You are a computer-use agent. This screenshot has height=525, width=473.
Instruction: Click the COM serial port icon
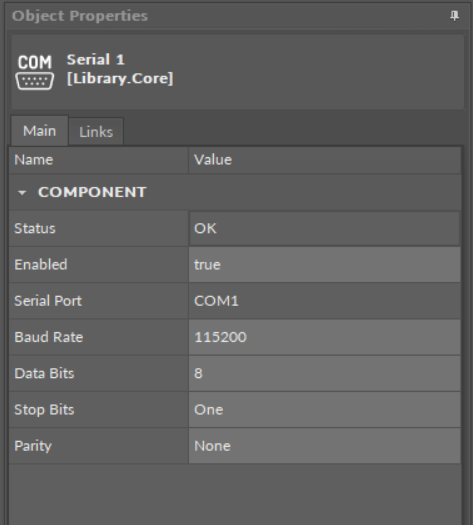(x=35, y=72)
